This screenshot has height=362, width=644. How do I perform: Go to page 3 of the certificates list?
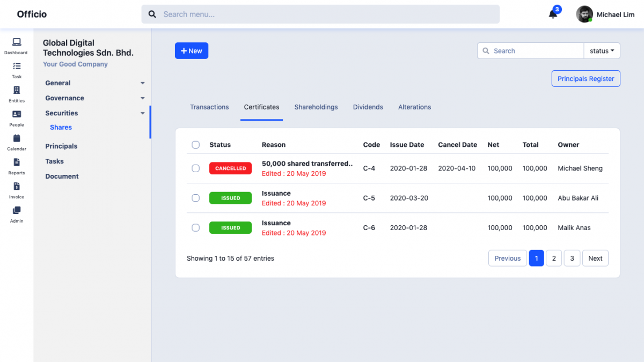point(572,258)
